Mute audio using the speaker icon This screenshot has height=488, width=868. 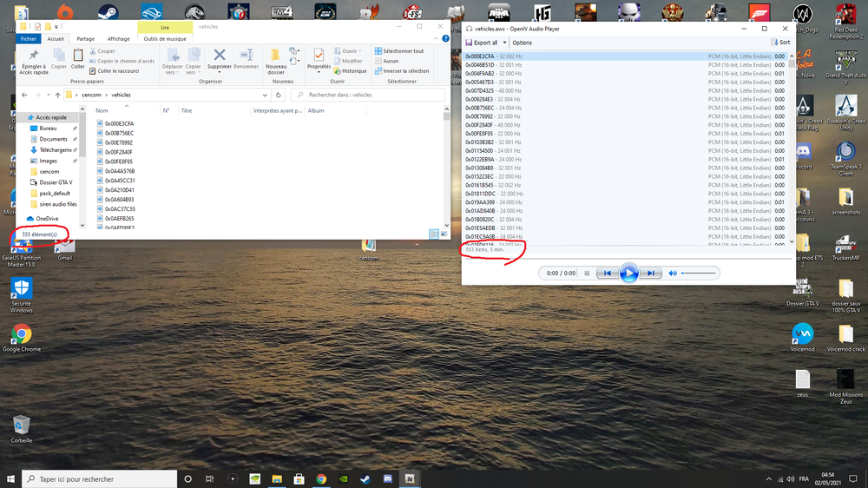click(673, 274)
